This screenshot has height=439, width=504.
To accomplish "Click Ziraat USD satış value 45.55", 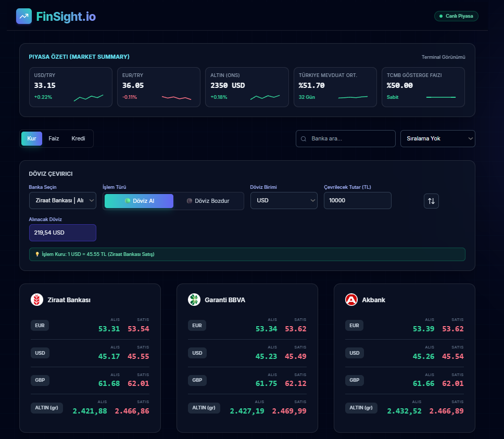I will pyautogui.click(x=138, y=356).
